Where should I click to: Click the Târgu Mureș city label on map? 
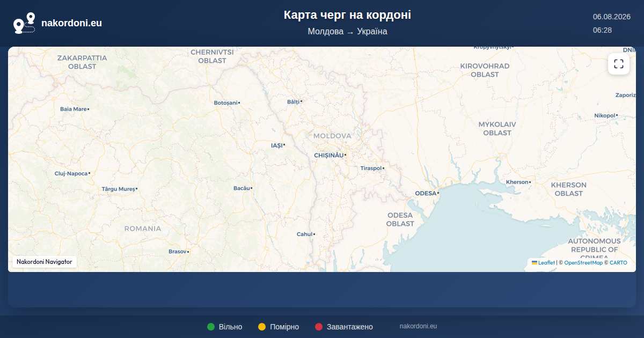tap(119, 189)
